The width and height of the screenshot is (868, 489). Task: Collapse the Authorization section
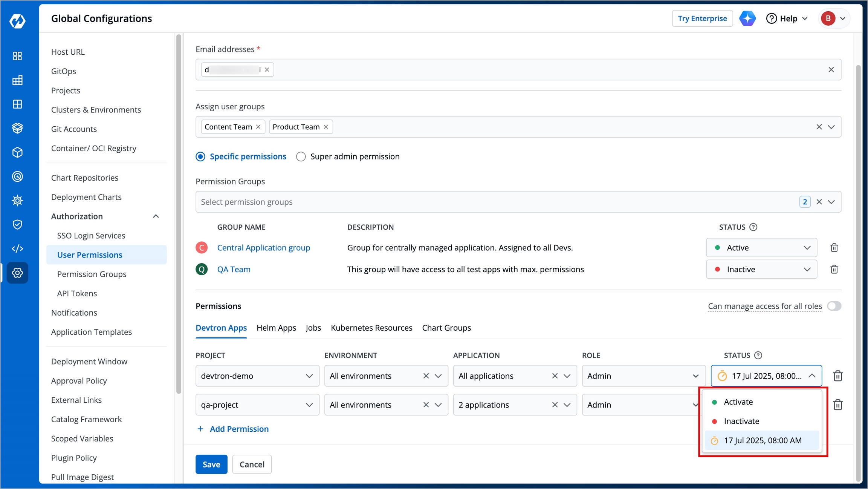(x=156, y=216)
